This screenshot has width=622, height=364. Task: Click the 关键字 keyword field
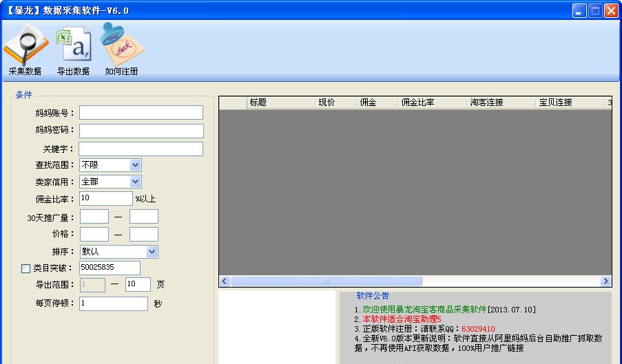point(141,149)
